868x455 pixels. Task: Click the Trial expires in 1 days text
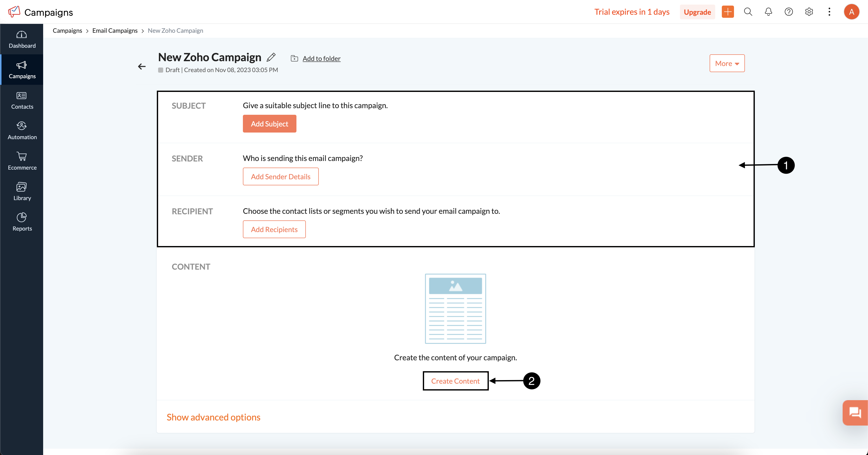coord(632,12)
